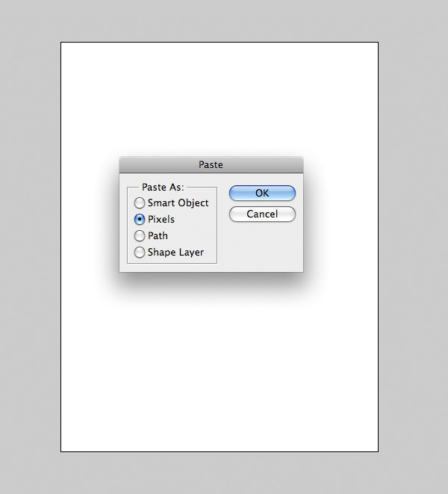Screen dimensions: 448x494
Task: Click the "Pixels" label text
Action: (x=161, y=220)
